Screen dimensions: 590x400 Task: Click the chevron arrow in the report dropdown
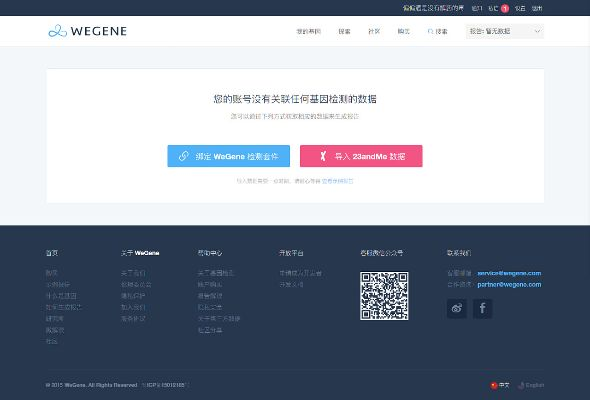pos(537,31)
